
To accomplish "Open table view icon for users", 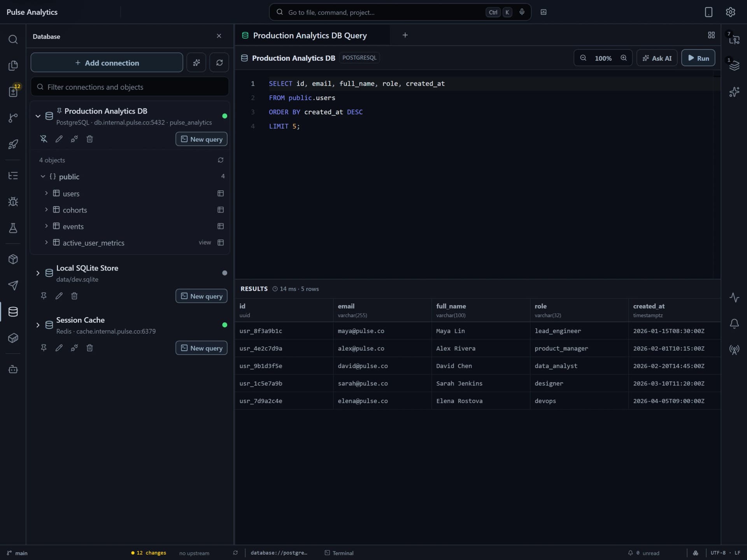I will pos(221,193).
